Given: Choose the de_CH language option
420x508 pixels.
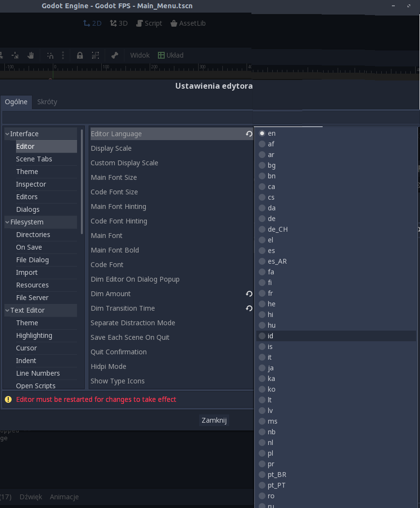Looking at the screenshot, I should coord(336,229).
